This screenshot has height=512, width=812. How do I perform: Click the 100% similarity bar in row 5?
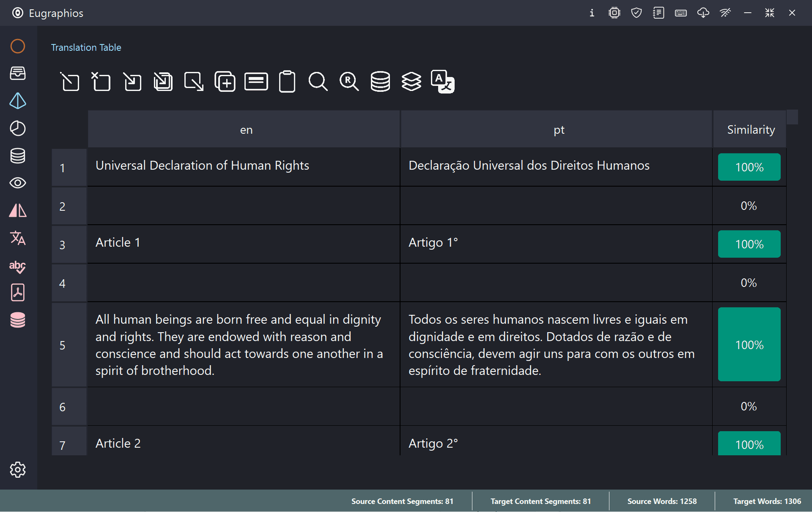749,344
